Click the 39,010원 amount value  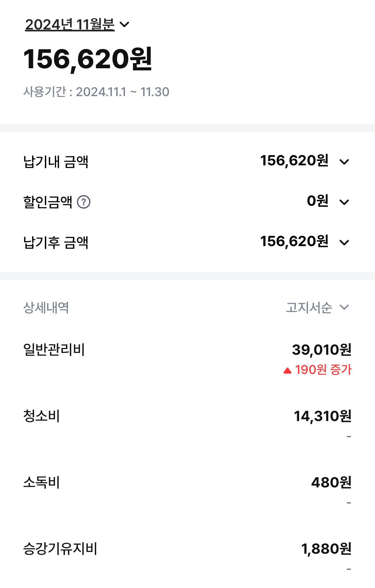321,350
